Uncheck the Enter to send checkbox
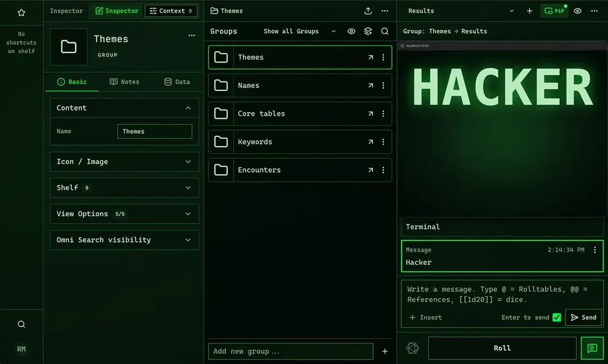608x364 pixels. coord(557,318)
